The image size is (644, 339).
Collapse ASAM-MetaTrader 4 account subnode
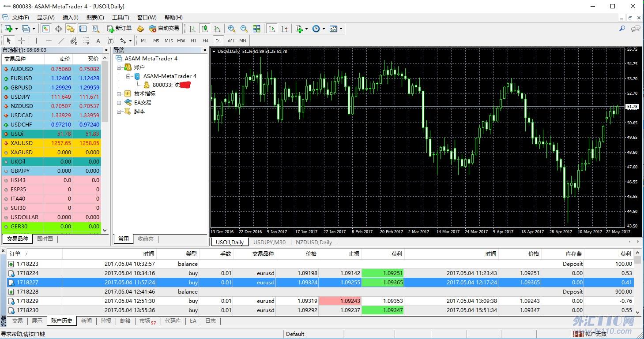tap(128, 76)
